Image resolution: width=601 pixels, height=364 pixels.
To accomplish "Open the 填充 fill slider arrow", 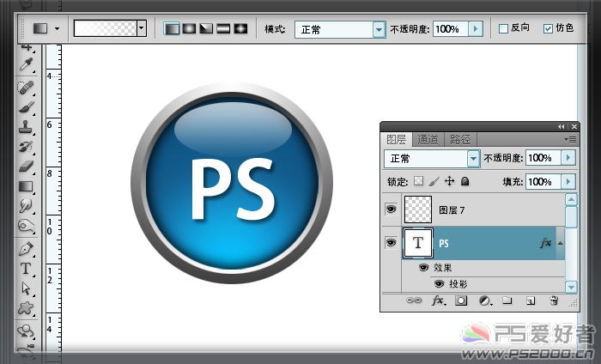I will (x=568, y=182).
